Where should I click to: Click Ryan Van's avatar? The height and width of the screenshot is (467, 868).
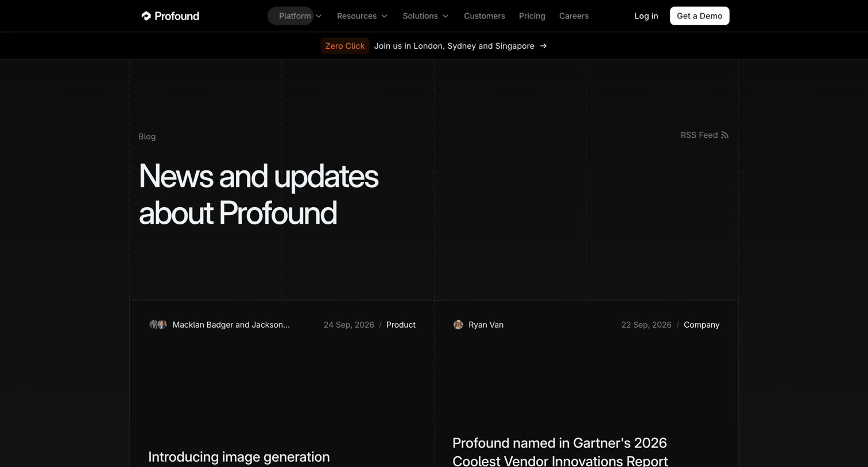(x=458, y=325)
